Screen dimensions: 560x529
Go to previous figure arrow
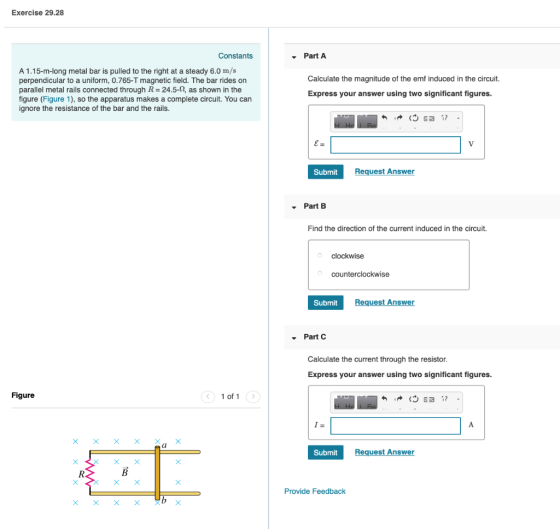208,396
